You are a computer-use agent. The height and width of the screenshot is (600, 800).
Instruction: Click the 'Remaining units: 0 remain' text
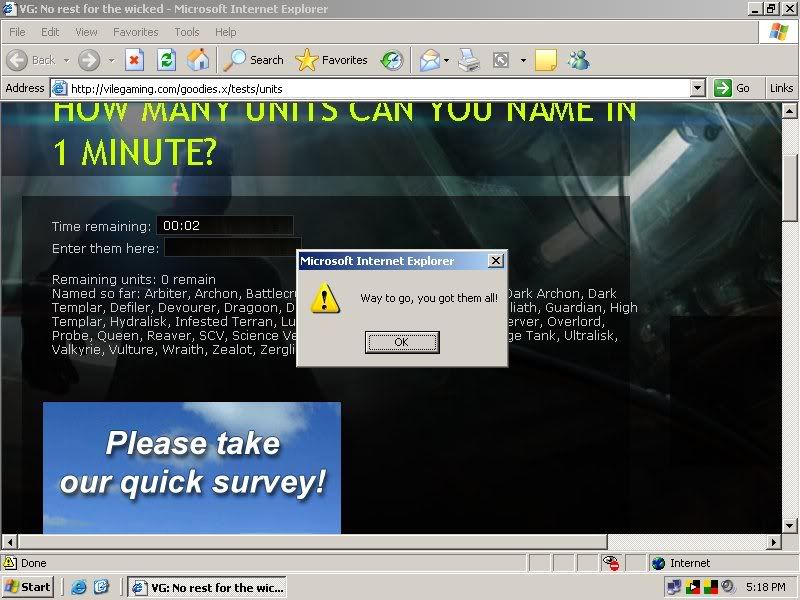pos(134,280)
